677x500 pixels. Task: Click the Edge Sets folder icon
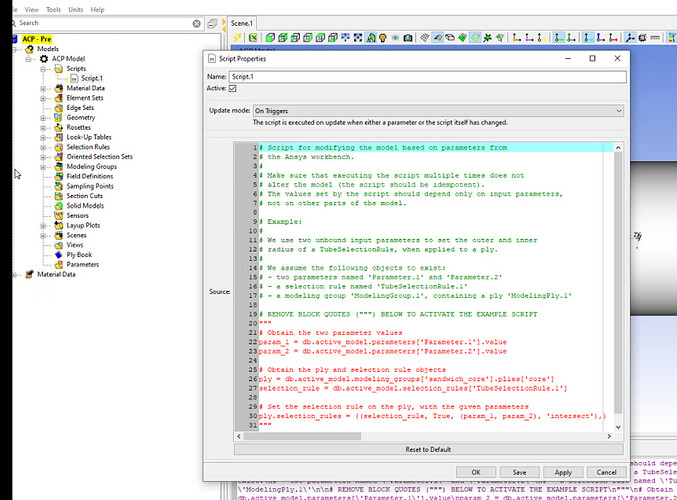pos(59,108)
